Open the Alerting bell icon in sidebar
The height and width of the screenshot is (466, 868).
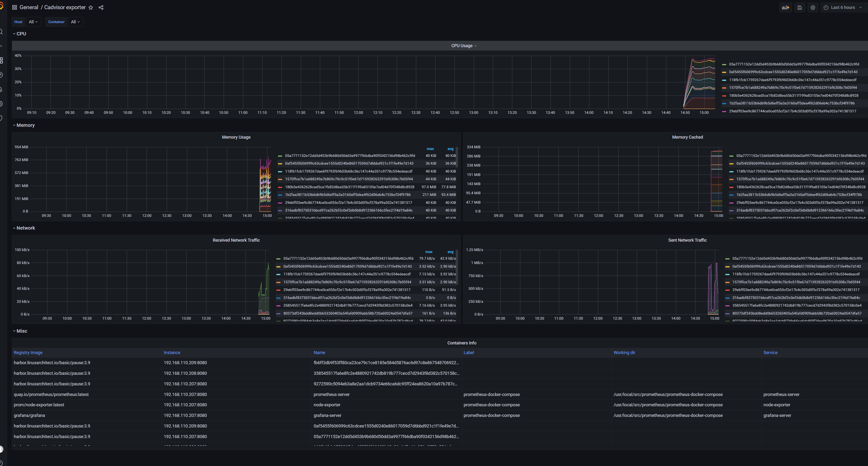pyautogui.click(x=1, y=89)
